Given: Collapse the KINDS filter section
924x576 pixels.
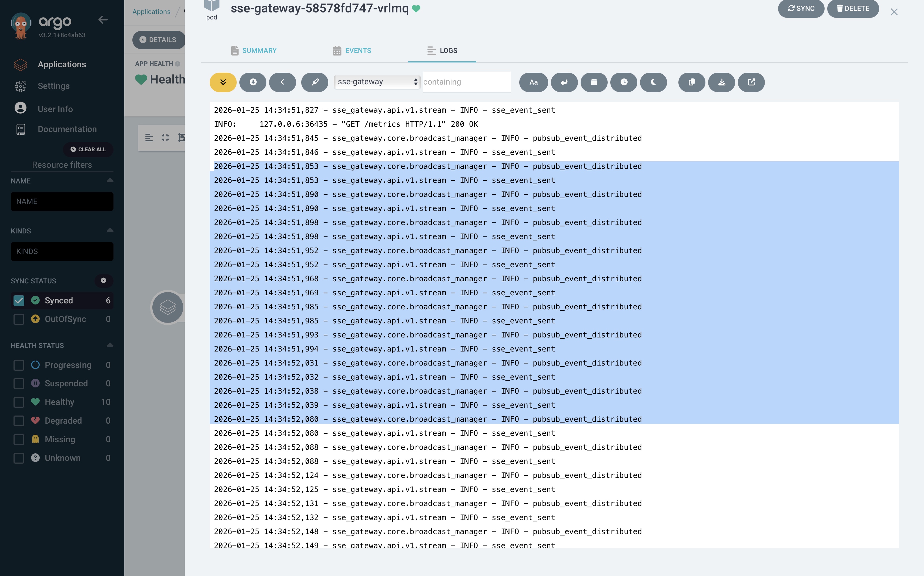Looking at the screenshot, I should click(x=110, y=230).
